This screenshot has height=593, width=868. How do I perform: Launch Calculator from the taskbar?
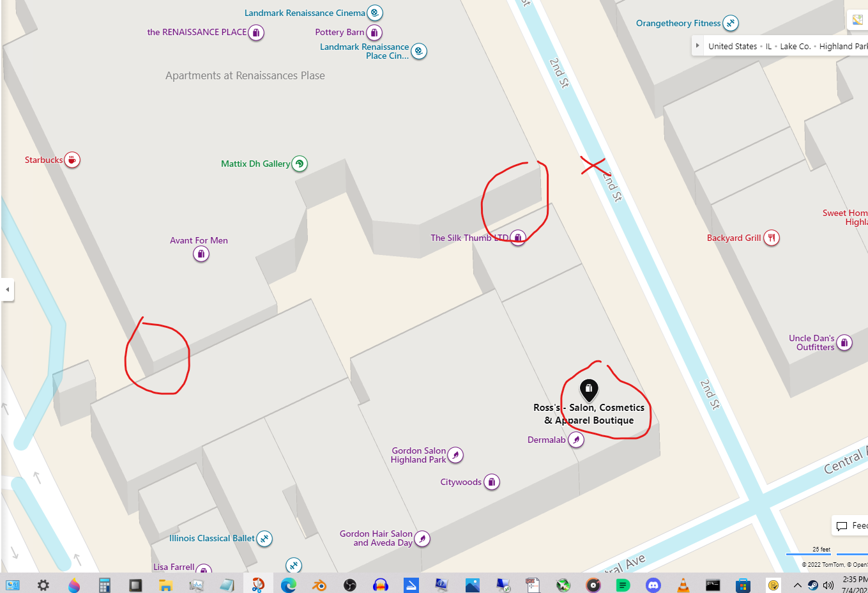click(104, 585)
